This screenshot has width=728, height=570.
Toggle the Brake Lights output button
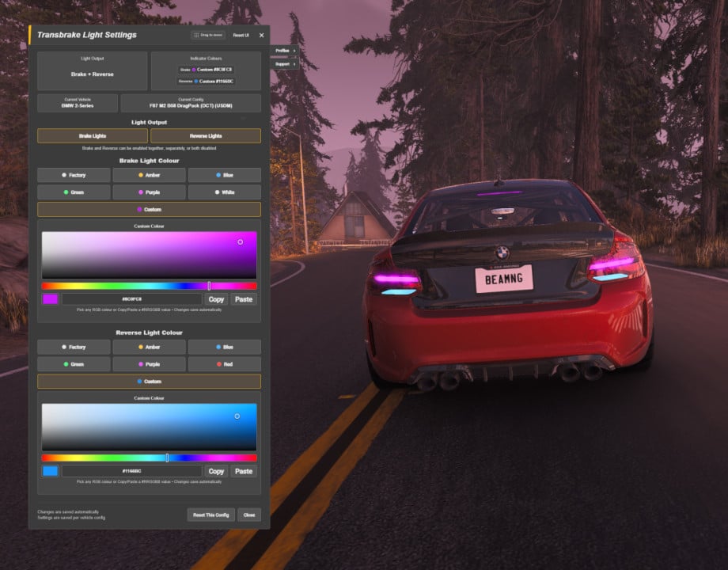93,135
